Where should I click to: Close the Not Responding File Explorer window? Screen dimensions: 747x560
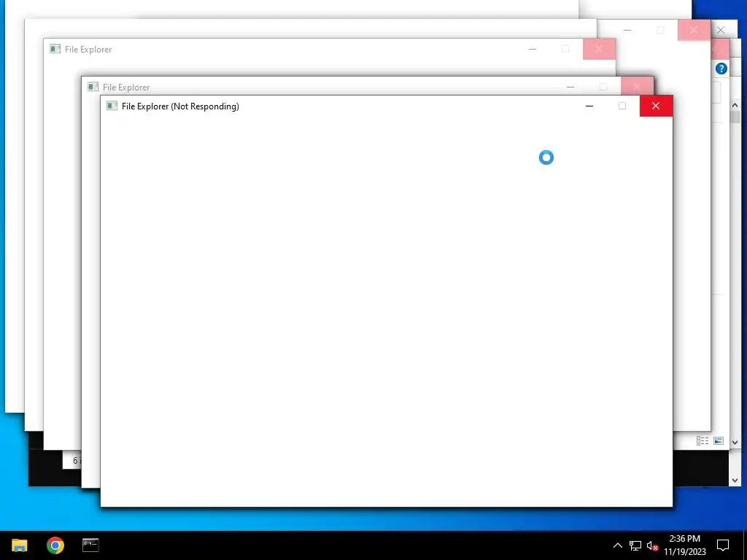(656, 106)
